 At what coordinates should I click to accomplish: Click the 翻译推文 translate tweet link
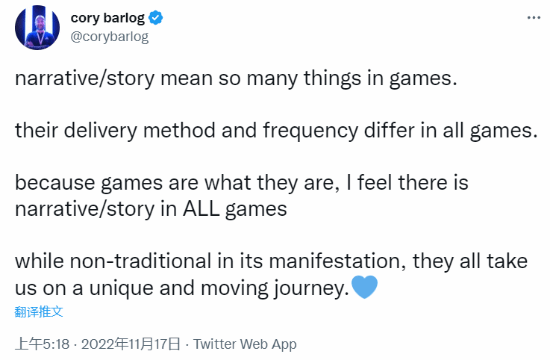39,312
